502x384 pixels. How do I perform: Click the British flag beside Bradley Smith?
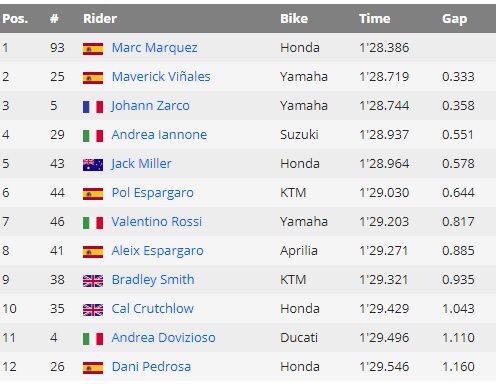[93, 281]
